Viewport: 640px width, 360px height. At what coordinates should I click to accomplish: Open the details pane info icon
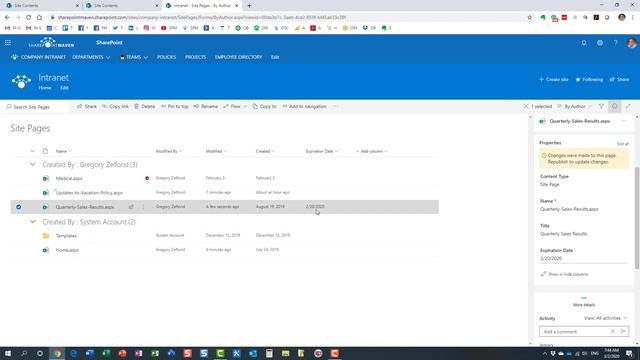tap(614, 107)
